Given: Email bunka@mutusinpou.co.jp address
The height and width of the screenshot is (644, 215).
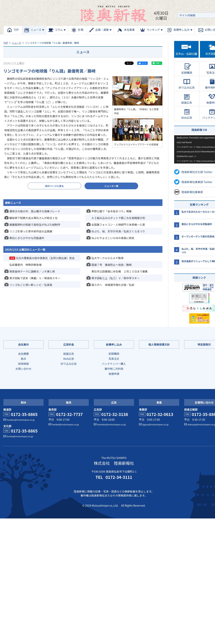Looking at the screenshot, I should click(20, 437).
